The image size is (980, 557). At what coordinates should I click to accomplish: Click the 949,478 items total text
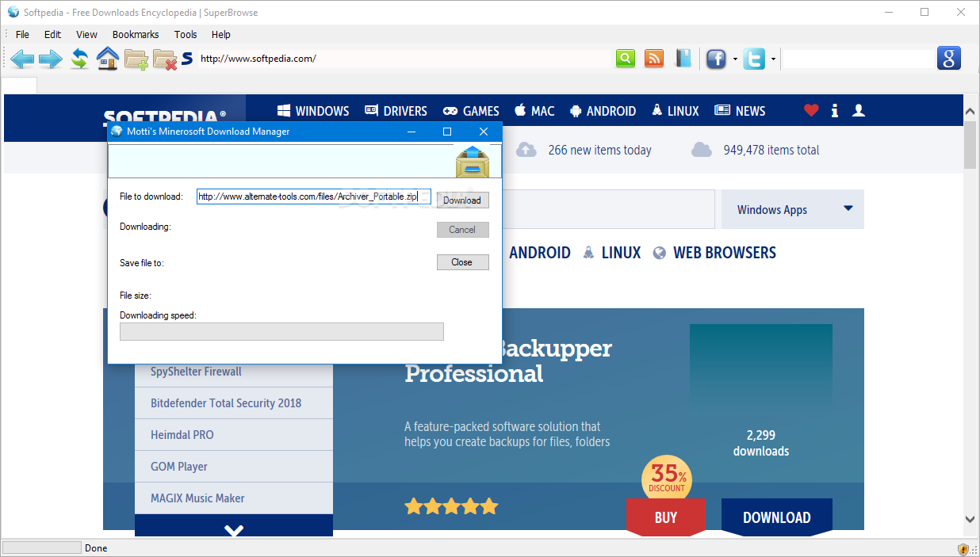click(x=771, y=150)
